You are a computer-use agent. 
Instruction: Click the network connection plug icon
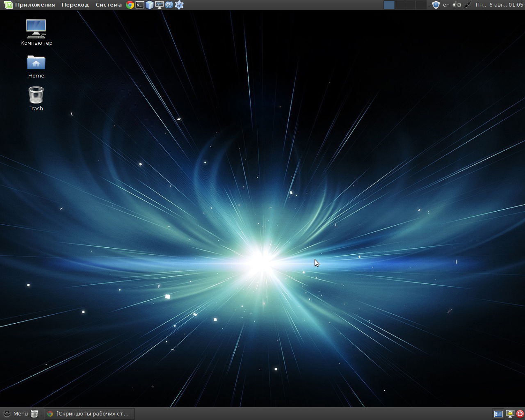467,5
